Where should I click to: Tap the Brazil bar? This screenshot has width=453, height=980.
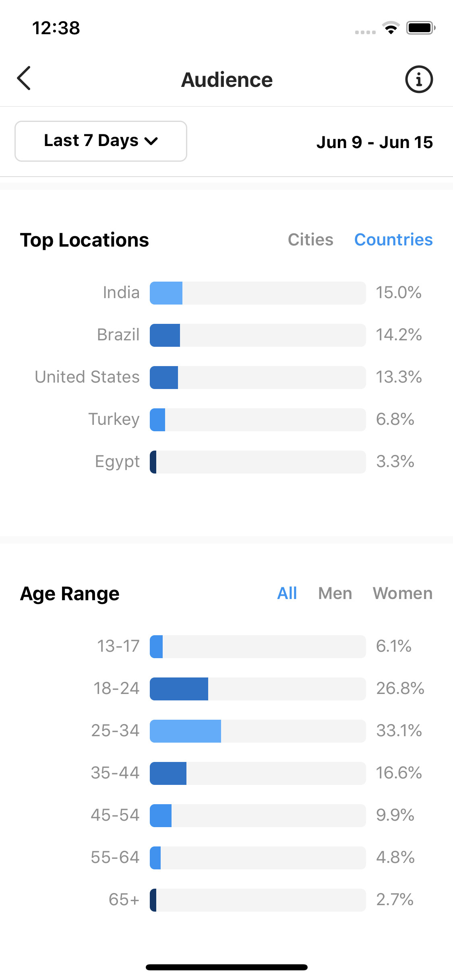coord(258,335)
